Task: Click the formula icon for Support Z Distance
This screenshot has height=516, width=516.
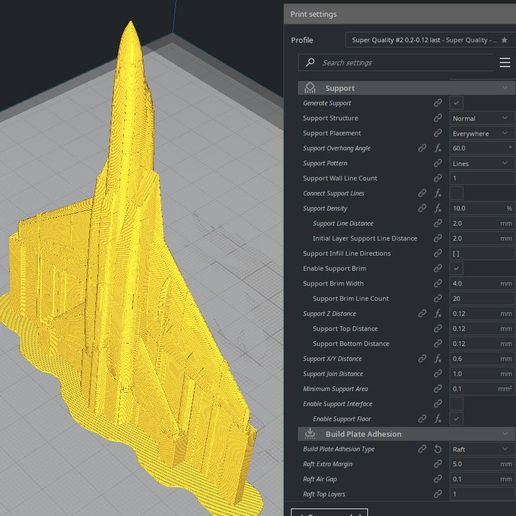Action: (x=438, y=314)
